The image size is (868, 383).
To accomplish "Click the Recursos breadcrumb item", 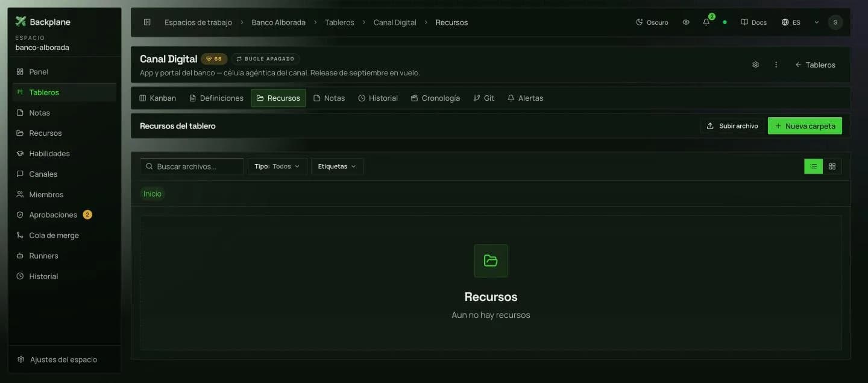I will (x=451, y=22).
